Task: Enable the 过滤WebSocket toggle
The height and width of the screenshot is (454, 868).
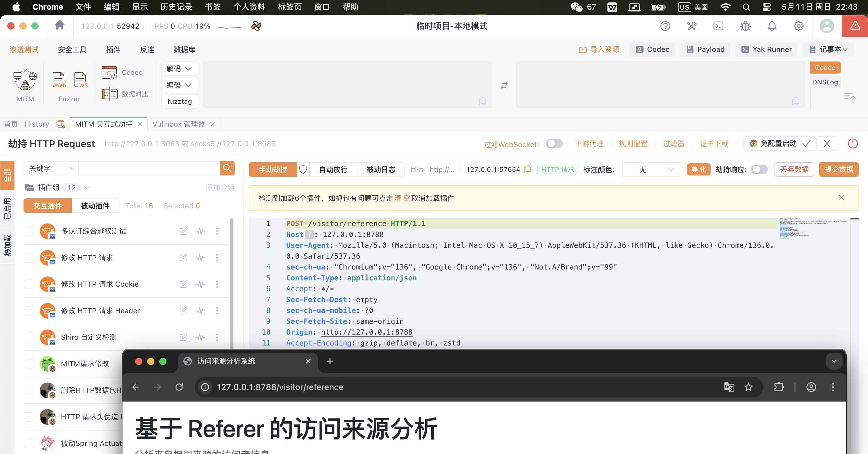Action: pyautogui.click(x=554, y=144)
